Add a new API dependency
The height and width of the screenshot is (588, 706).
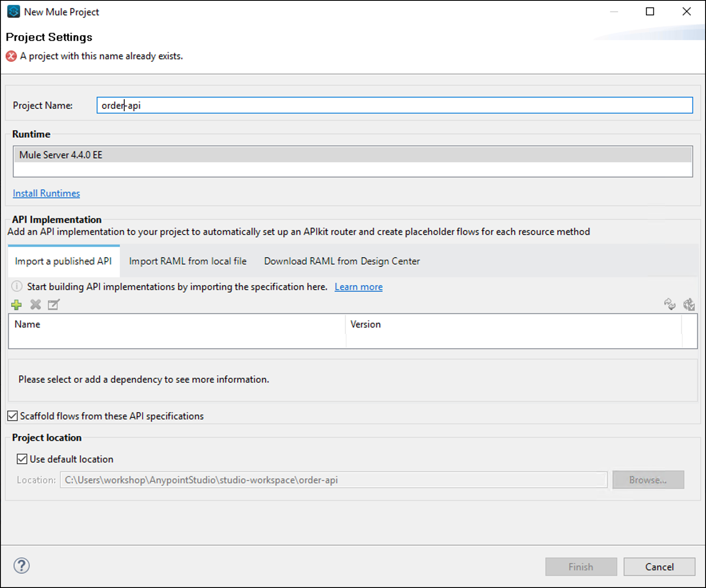(17, 305)
